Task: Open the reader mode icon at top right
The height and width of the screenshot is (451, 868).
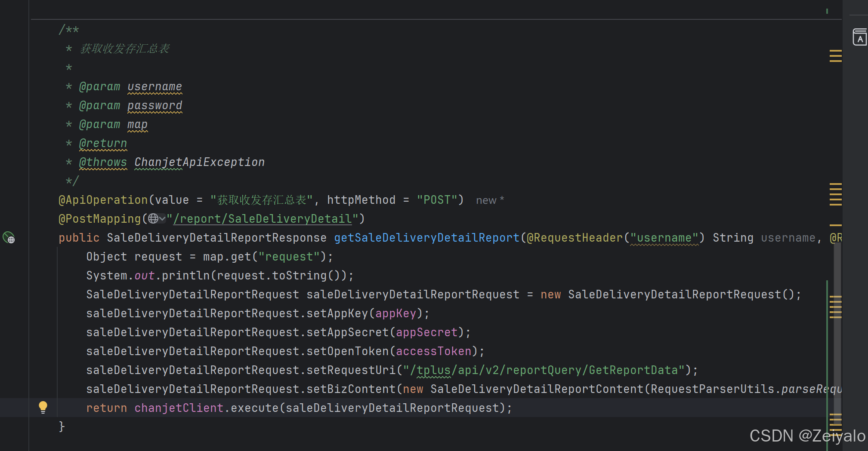Action: 859,37
